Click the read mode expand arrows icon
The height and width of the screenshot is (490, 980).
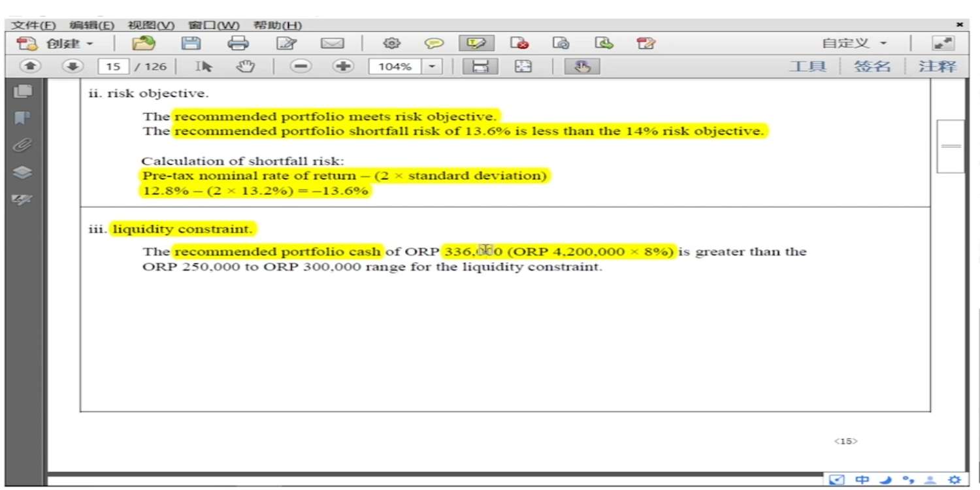click(943, 44)
